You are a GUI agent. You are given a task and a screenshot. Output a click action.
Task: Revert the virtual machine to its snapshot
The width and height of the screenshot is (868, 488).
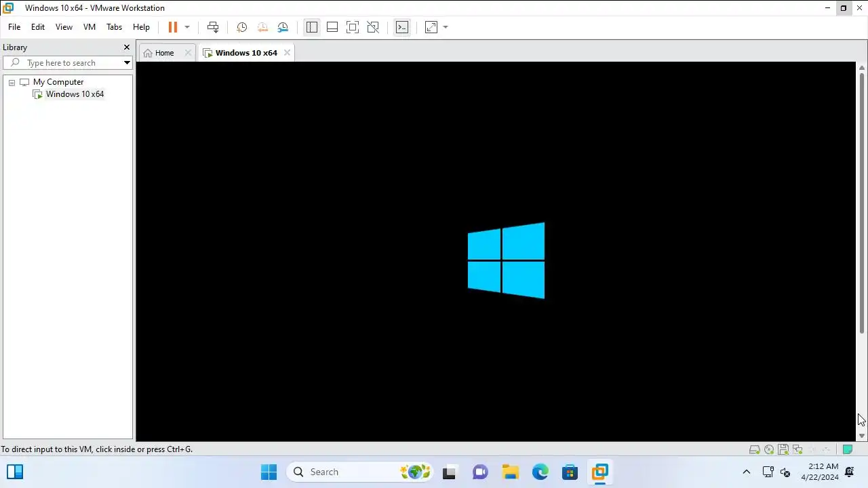pos(262,27)
